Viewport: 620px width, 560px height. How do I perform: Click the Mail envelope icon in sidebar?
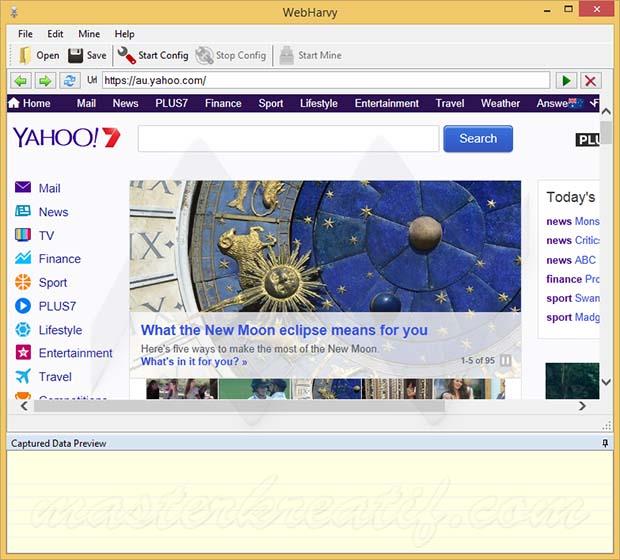coord(23,187)
